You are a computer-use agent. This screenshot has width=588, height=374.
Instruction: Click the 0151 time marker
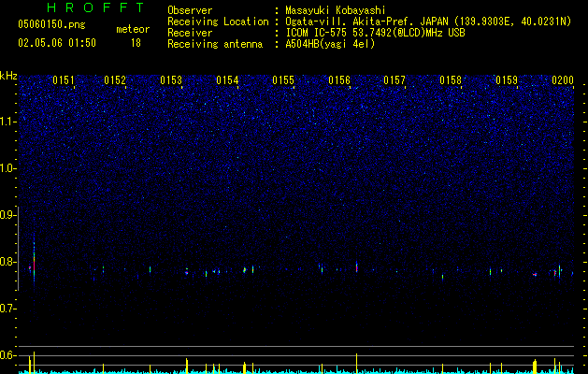[x=64, y=80]
